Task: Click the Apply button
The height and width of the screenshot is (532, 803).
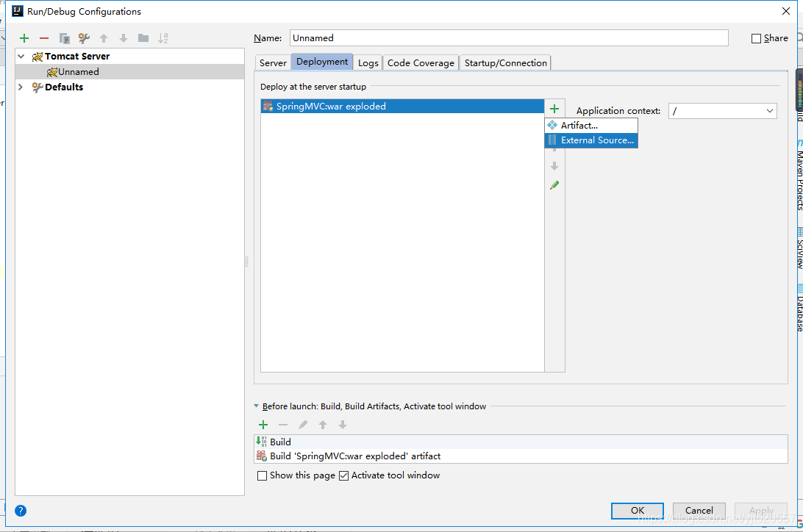Action: (x=761, y=511)
